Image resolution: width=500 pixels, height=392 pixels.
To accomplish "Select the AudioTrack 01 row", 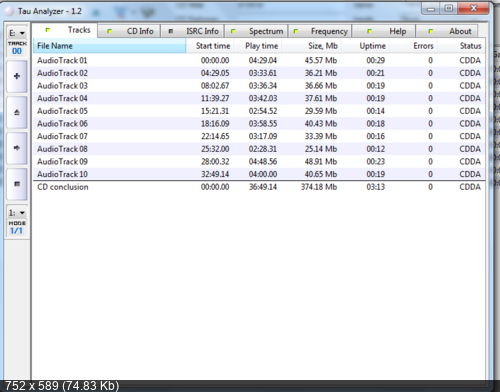I will 259,60.
